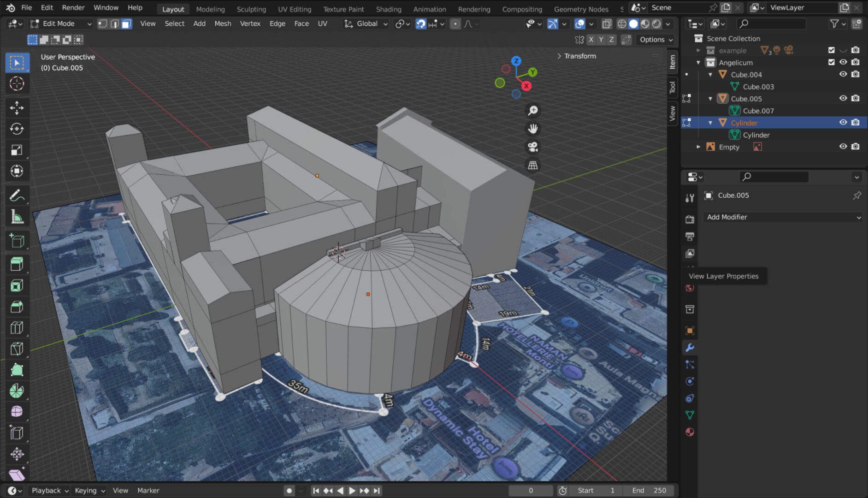Open the Mesh menu in the 3D viewport
868x498 pixels.
click(x=223, y=24)
